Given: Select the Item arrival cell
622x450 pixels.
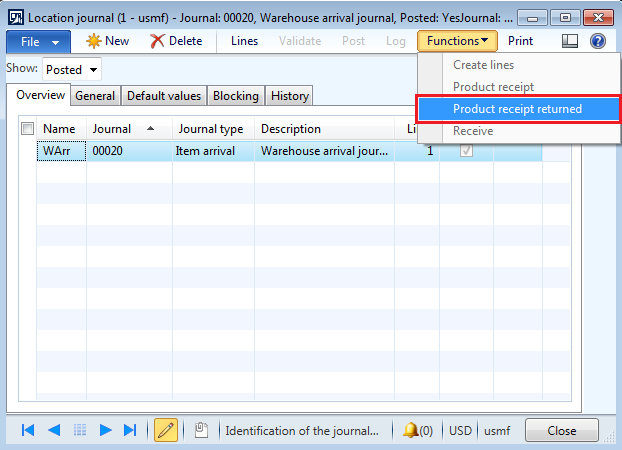Looking at the screenshot, I should (x=213, y=151).
